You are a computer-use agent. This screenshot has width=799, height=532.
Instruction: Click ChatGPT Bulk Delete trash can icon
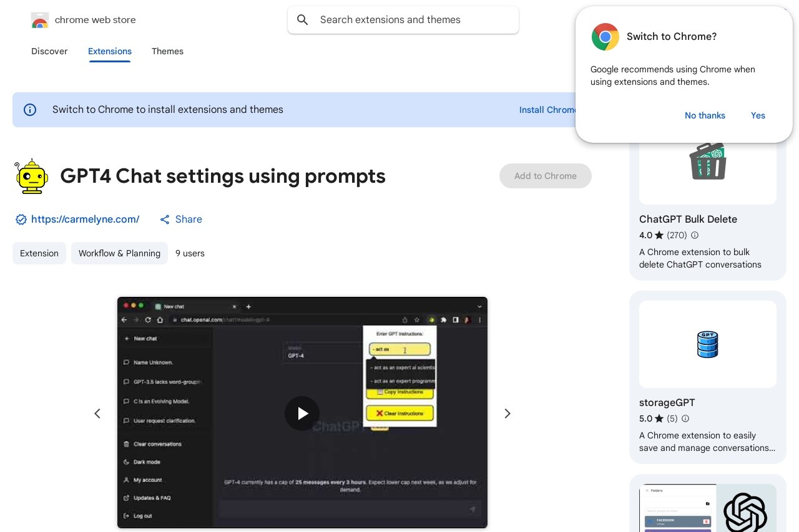[x=708, y=161]
